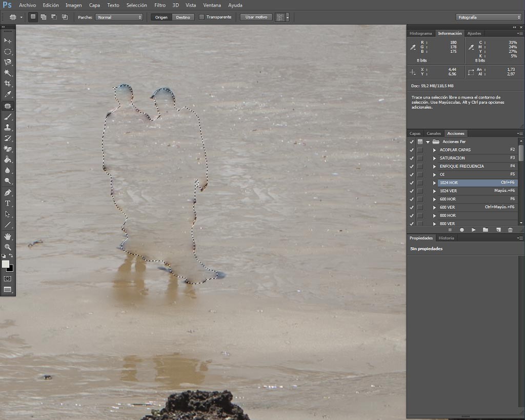The image size is (525, 420).
Task: Select the Zoom magnifier tool
Action: [7, 247]
